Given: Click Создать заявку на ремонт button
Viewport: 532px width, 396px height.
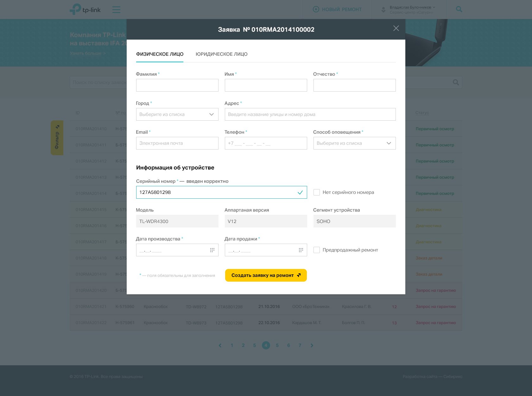Looking at the screenshot, I should point(266,275).
